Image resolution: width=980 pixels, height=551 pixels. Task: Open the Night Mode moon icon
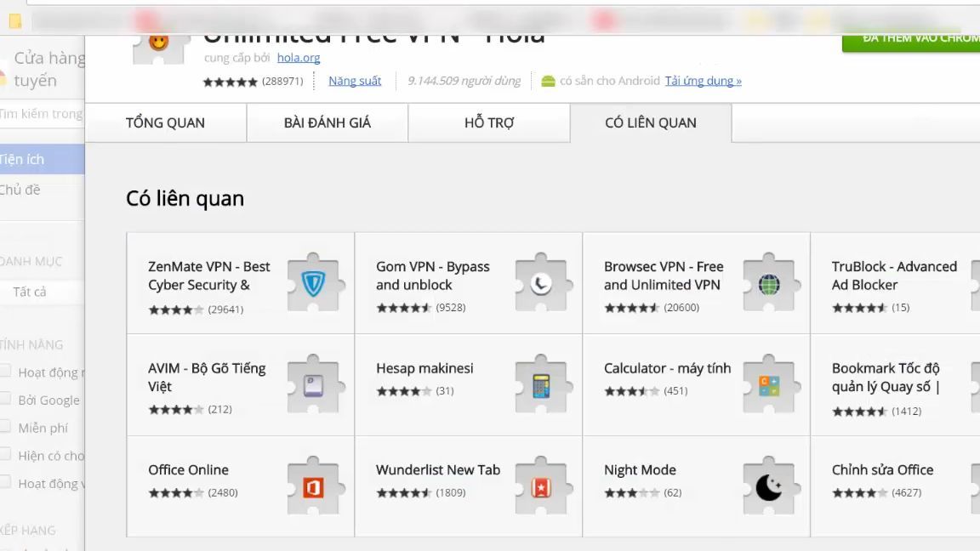coord(771,486)
